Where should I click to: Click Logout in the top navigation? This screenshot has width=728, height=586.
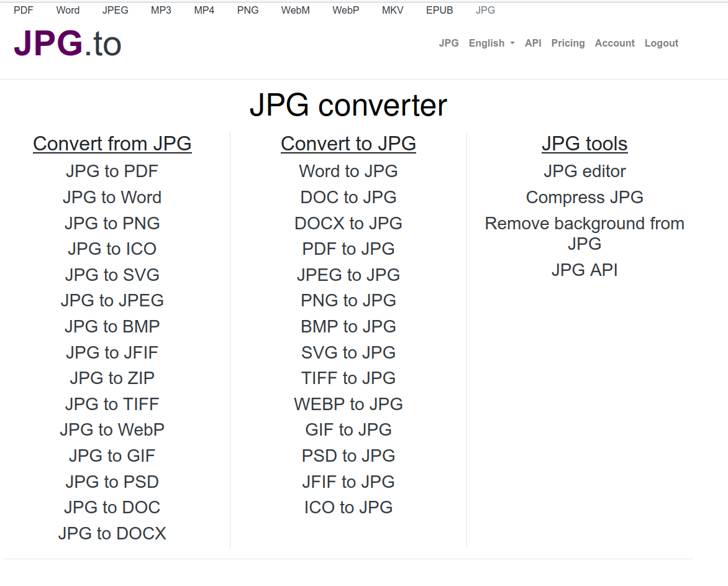661,43
